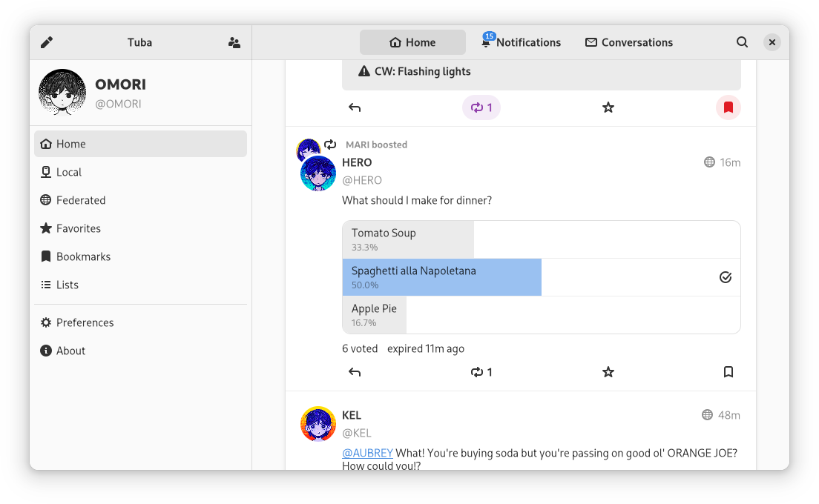Click the voted checkmark on the Spaghetti option
Viewport: 819px width, 504px height.
[726, 277]
